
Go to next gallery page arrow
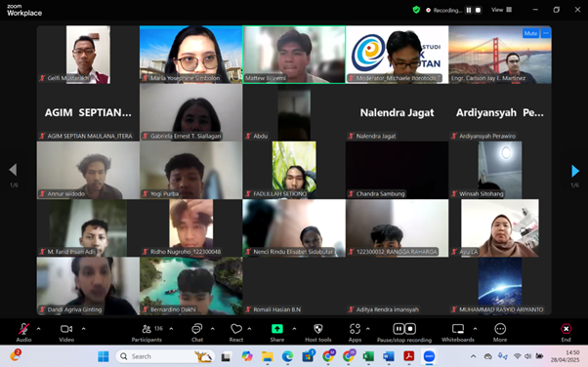[575, 171]
